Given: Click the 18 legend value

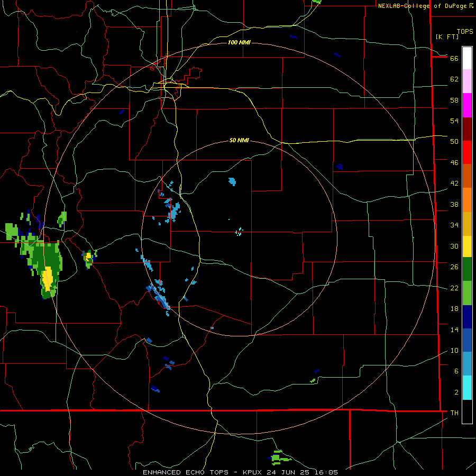Looking at the screenshot, I should click(454, 309).
